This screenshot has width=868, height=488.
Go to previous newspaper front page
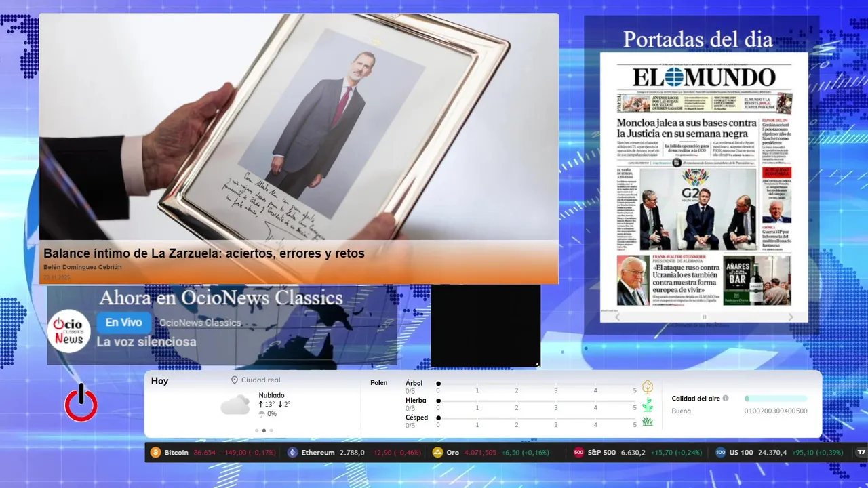617,317
